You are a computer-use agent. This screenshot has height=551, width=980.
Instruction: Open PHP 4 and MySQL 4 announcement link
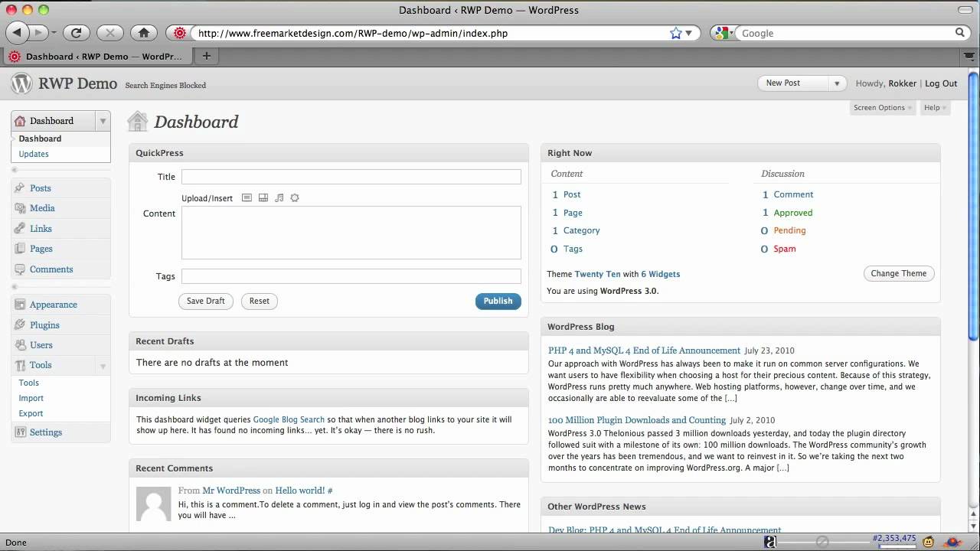click(644, 350)
